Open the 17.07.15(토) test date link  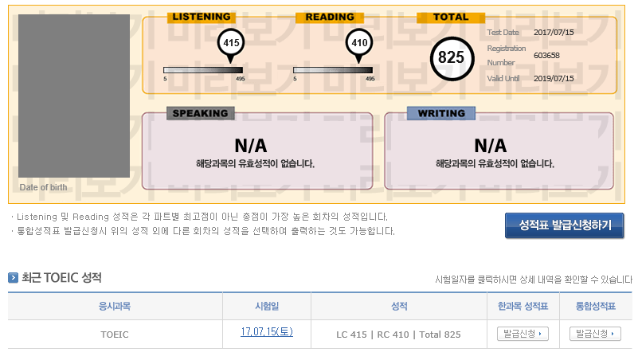click(267, 332)
